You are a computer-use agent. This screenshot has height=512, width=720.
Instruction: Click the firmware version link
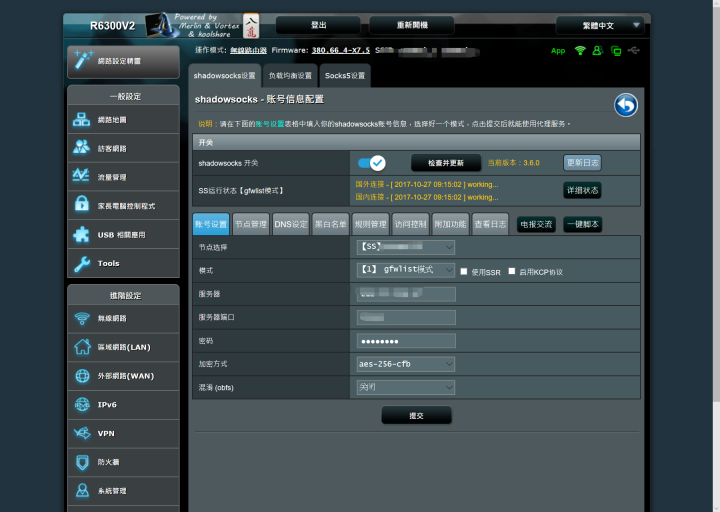pos(341,50)
